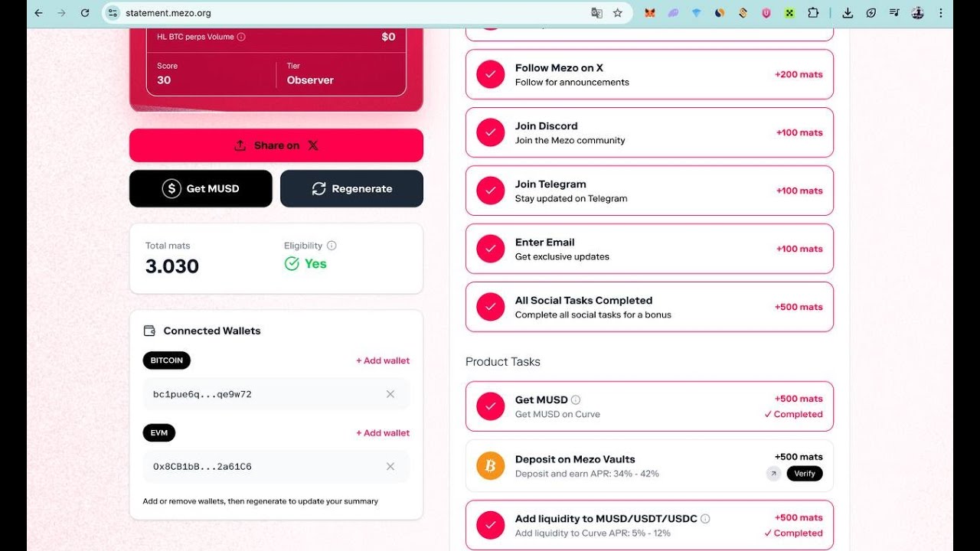
Task: Add a Bitcoin wallet
Action: pyautogui.click(x=383, y=360)
